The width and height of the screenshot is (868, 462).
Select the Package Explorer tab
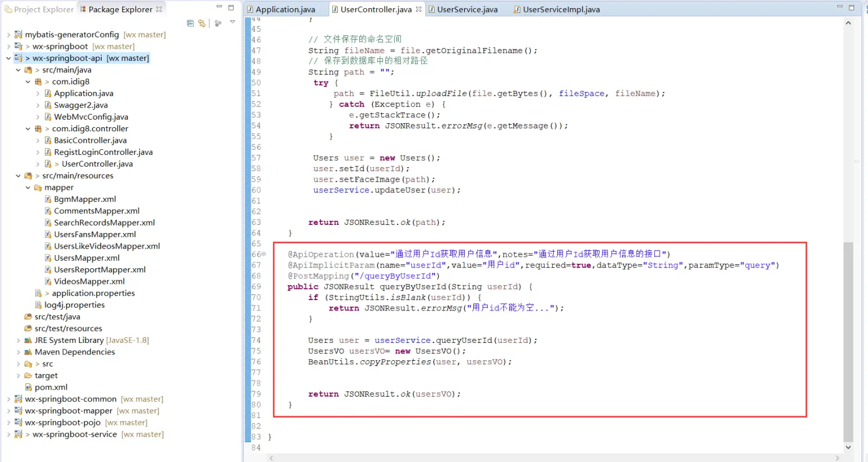pyautogui.click(x=120, y=9)
